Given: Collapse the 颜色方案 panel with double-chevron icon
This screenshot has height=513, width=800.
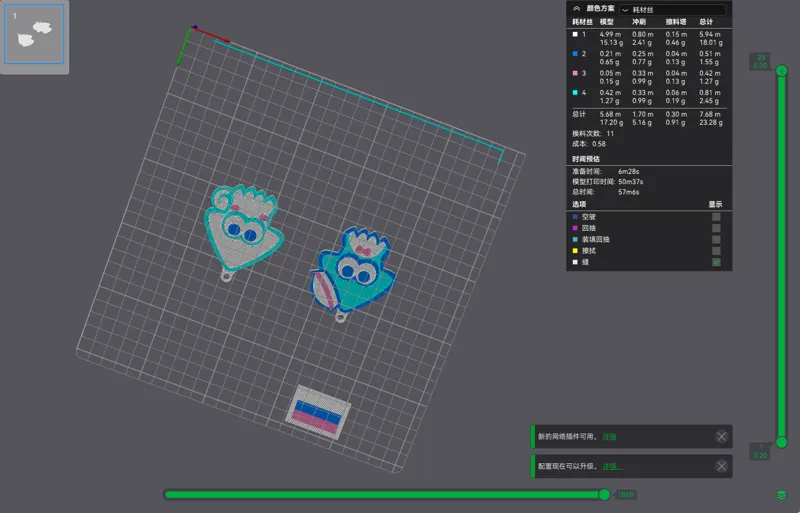Looking at the screenshot, I should (576, 9).
